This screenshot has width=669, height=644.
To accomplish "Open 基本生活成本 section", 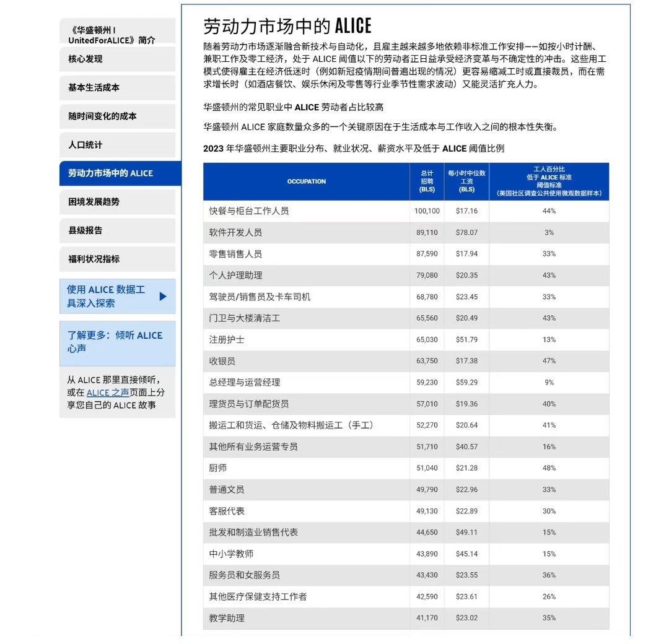I will [117, 88].
